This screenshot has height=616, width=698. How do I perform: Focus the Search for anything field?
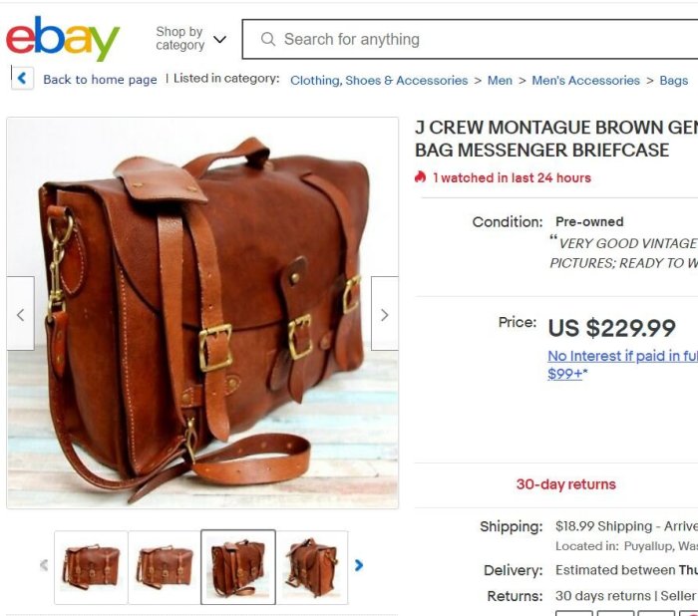point(470,39)
